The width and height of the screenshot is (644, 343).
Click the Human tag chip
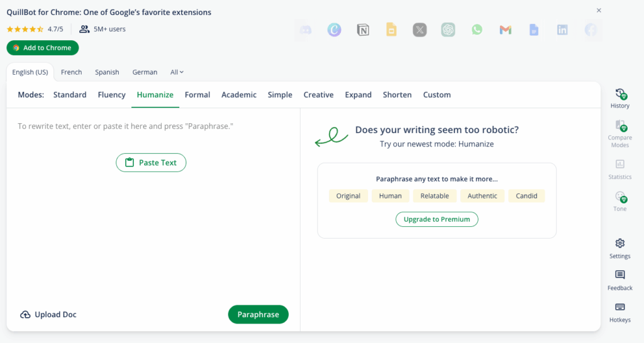(x=390, y=196)
